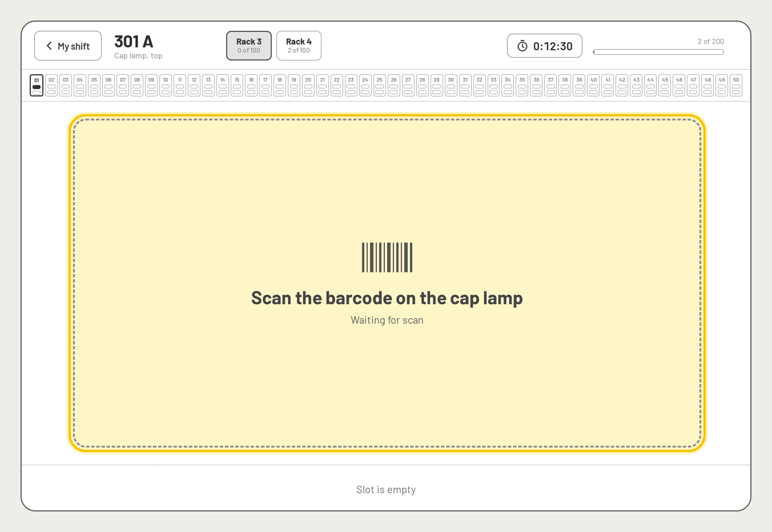Click the 'Scan the barcode on the cap lamp' heading
Viewport: 772px width, 532px height.
(x=387, y=298)
